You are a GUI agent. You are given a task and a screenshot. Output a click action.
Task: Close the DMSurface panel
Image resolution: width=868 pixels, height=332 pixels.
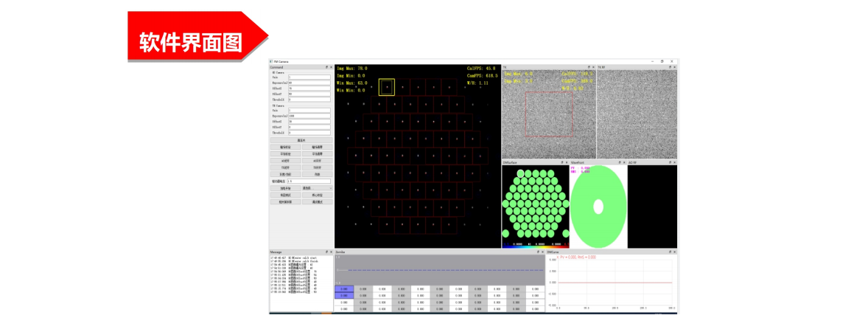(567, 162)
